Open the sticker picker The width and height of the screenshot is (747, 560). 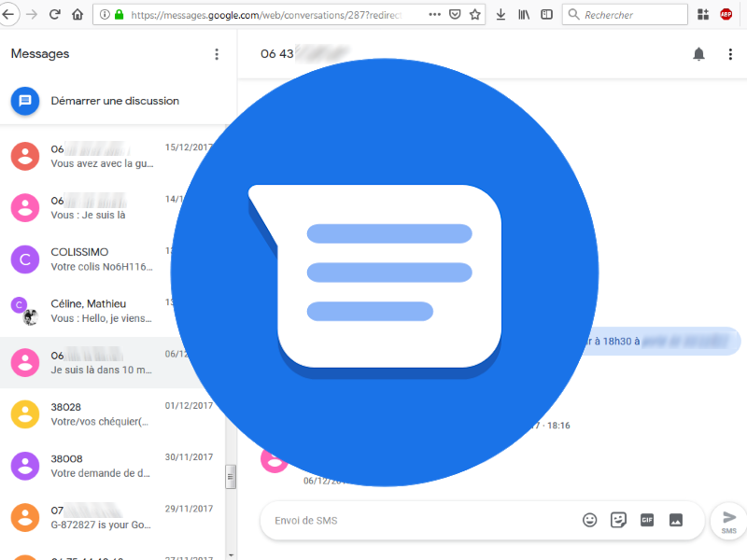point(618,520)
